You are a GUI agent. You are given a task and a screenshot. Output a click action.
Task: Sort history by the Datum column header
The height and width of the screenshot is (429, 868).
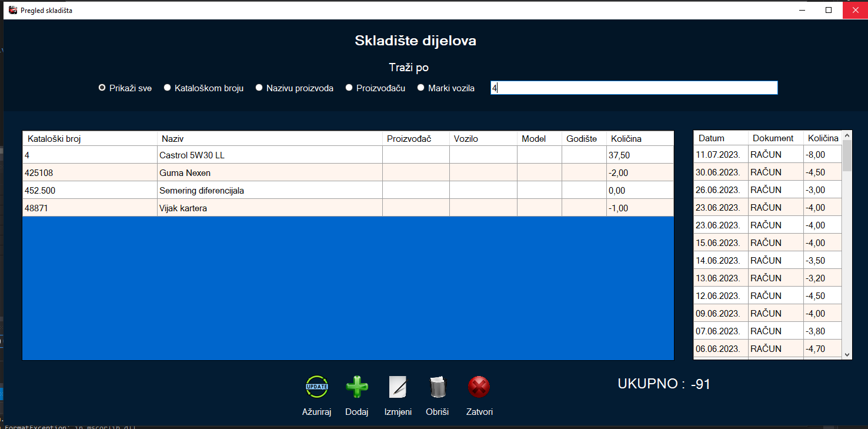(x=720, y=138)
